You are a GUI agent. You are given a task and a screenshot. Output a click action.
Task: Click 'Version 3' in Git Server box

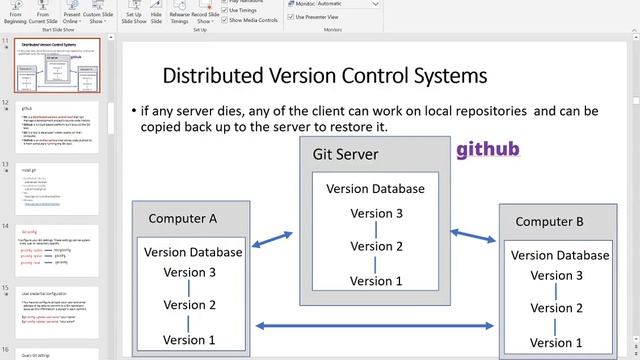376,213
